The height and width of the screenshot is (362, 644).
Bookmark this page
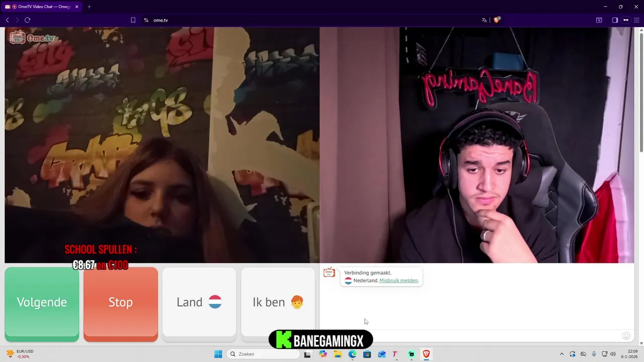(x=133, y=20)
